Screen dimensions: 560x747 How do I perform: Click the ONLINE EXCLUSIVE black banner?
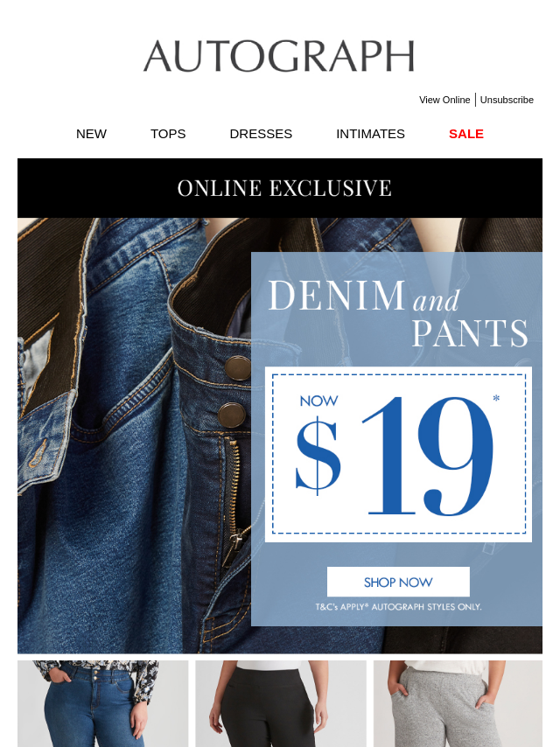pos(280,188)
